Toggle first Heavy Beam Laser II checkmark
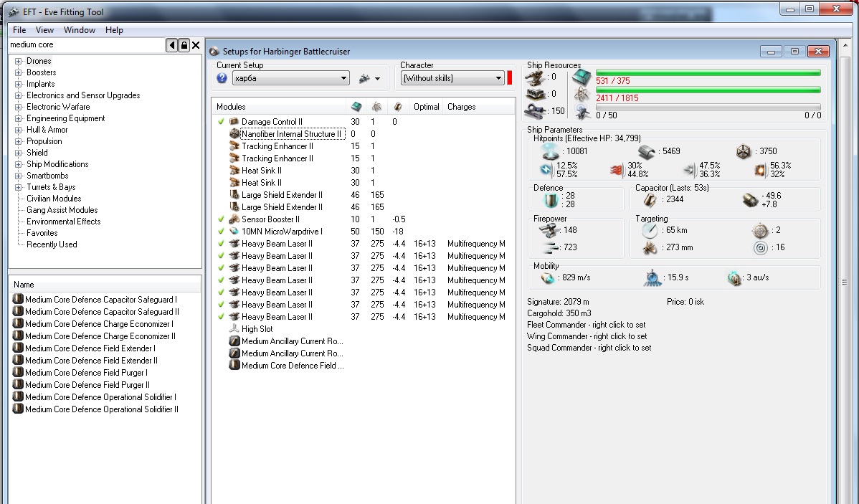The height and width of the screenshot is (504, 859). tap(222, 243)
